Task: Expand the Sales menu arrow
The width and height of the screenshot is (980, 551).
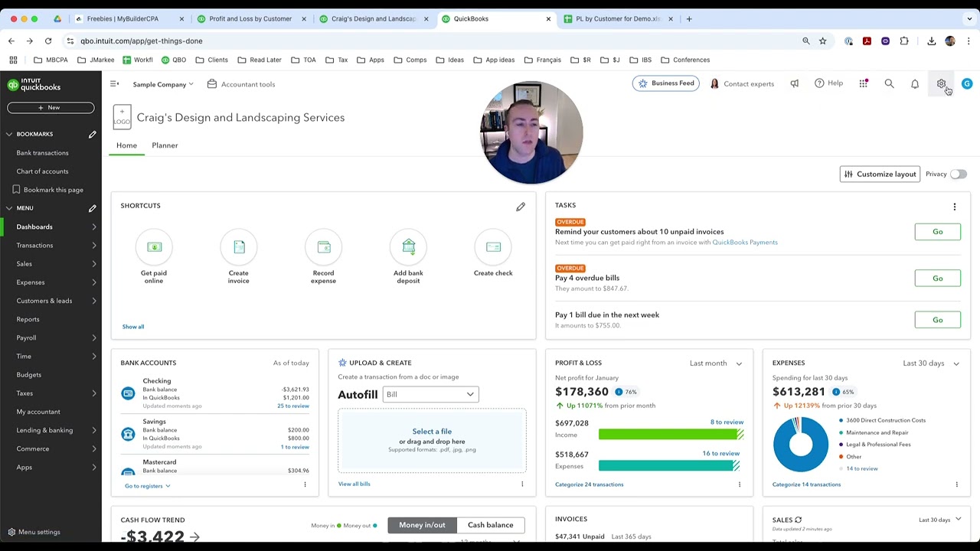Action: pyautogui.click(x=94, y=264)
